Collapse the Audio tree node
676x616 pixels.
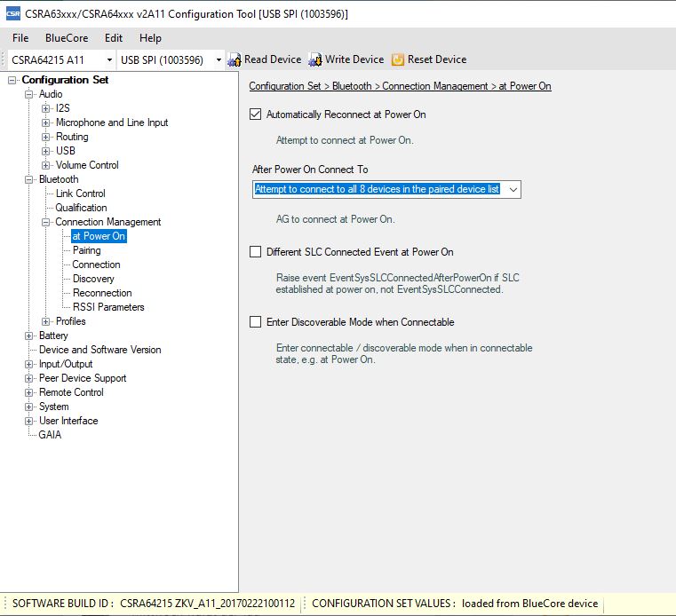[x=29, y=94]
